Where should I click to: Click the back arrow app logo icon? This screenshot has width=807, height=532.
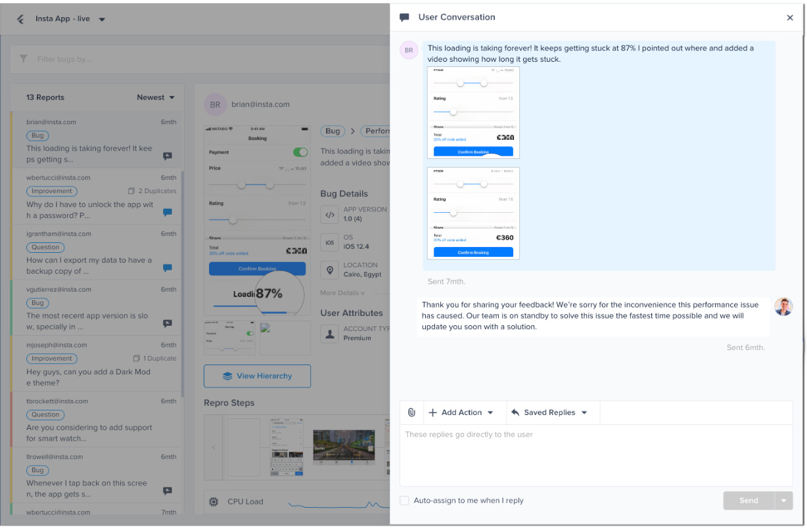point(21,19)
